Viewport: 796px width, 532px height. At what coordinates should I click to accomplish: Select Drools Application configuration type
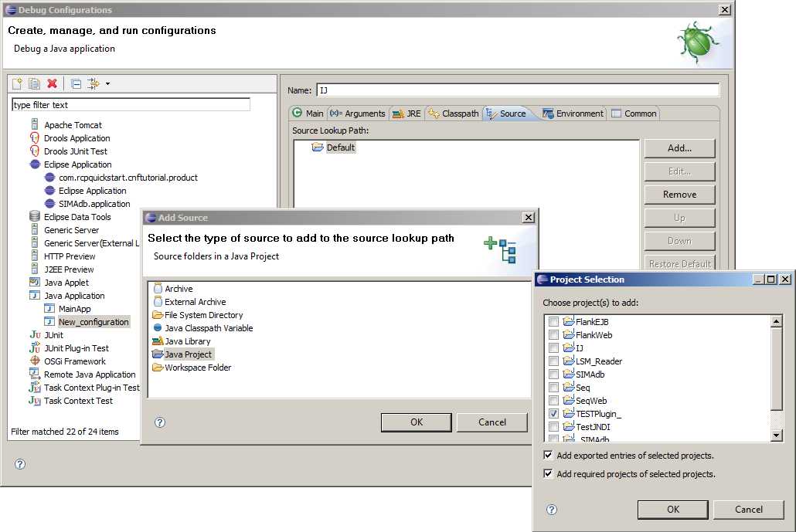point(77,138)
